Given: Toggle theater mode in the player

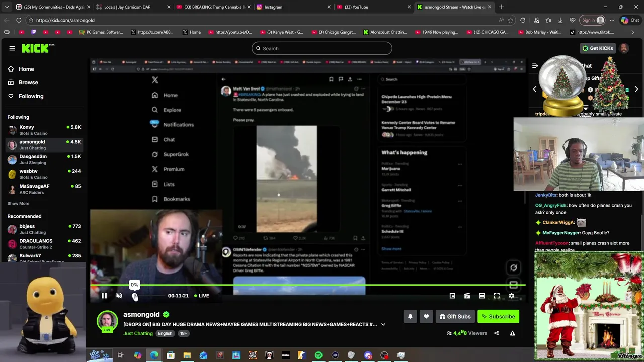Looking at the screenshot, I should 482,296.
